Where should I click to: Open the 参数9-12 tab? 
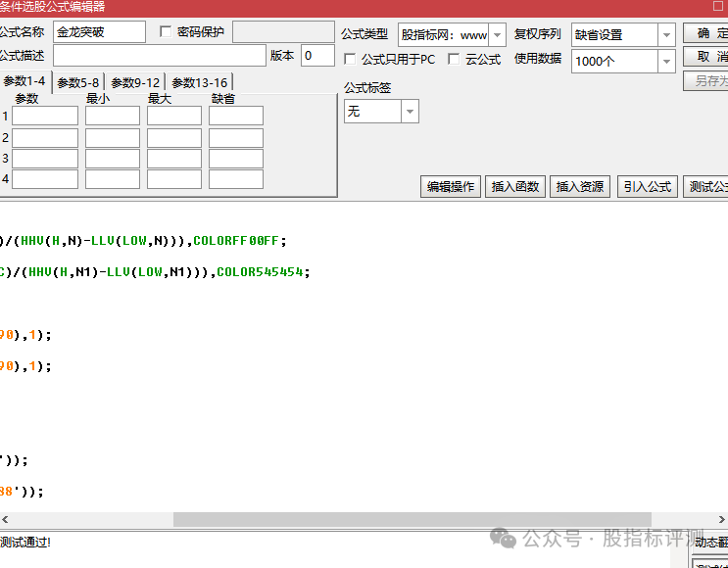135,82
